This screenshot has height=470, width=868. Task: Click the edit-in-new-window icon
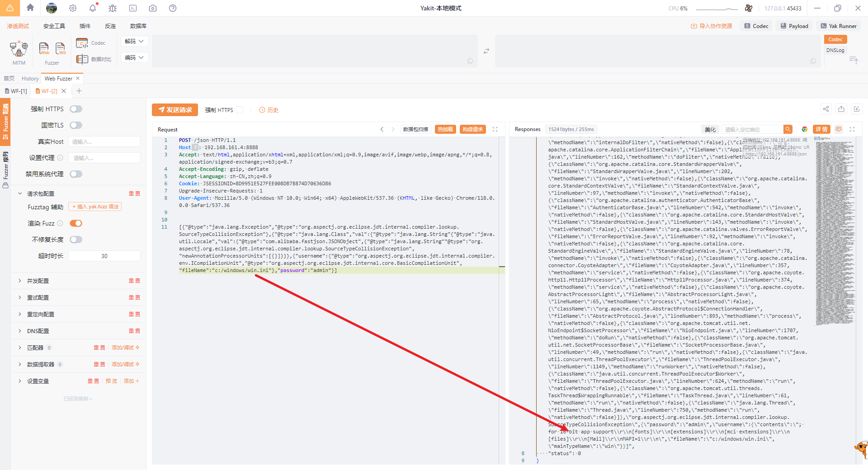coord(857,109)
